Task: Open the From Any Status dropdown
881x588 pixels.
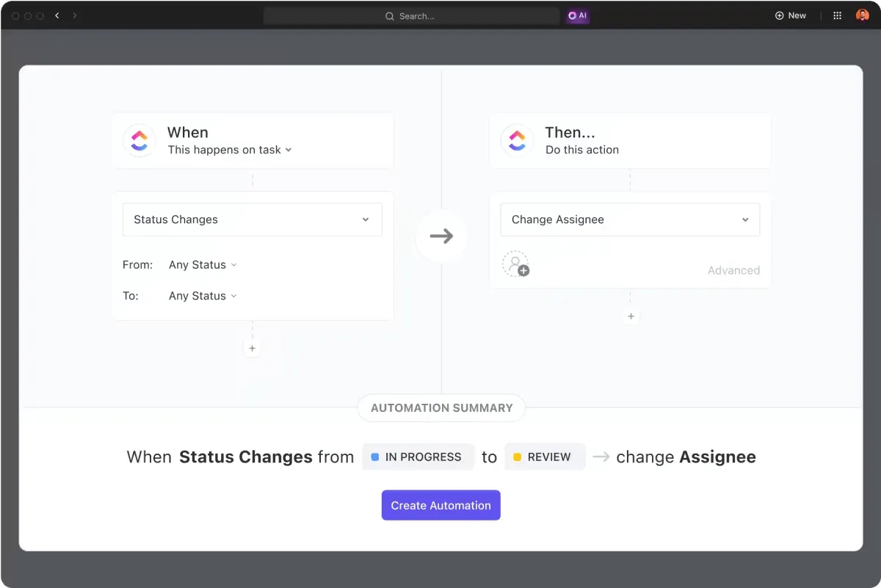Action: click(x=203, y=265)
